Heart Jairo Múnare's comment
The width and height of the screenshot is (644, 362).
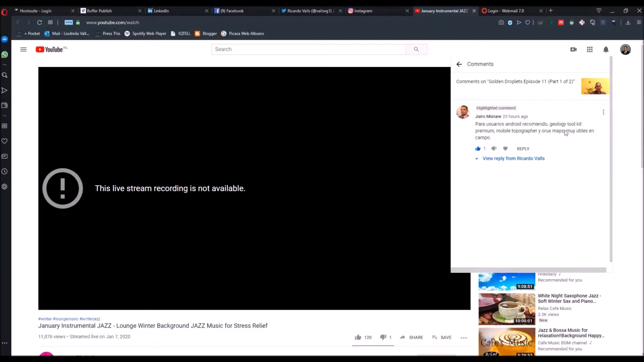(x=505, y=148)
